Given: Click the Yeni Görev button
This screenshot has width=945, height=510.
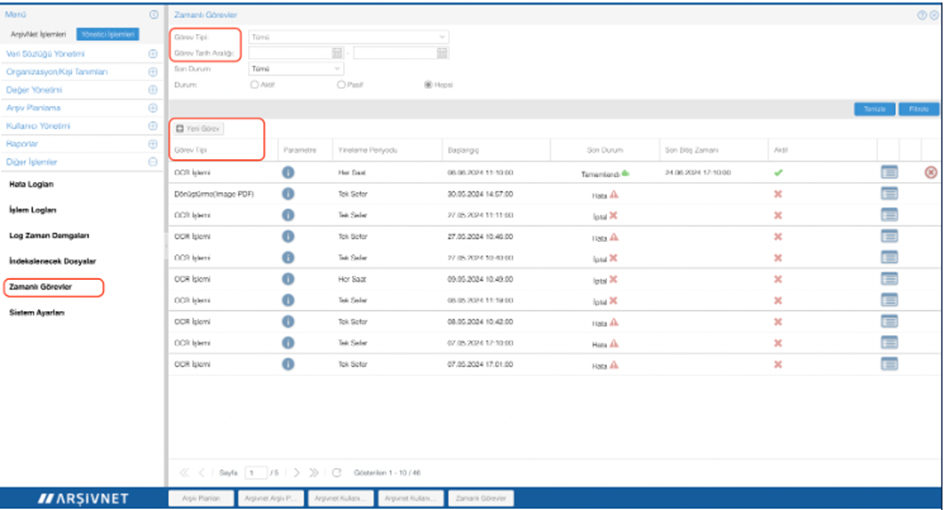Looking at the screenshot, I should [199, 129].
